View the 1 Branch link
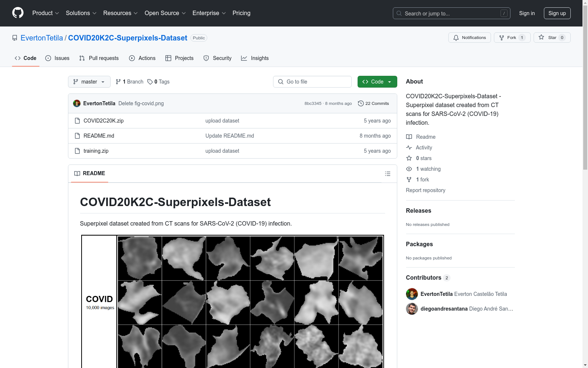588x368 pixels. tap(129, 82)
